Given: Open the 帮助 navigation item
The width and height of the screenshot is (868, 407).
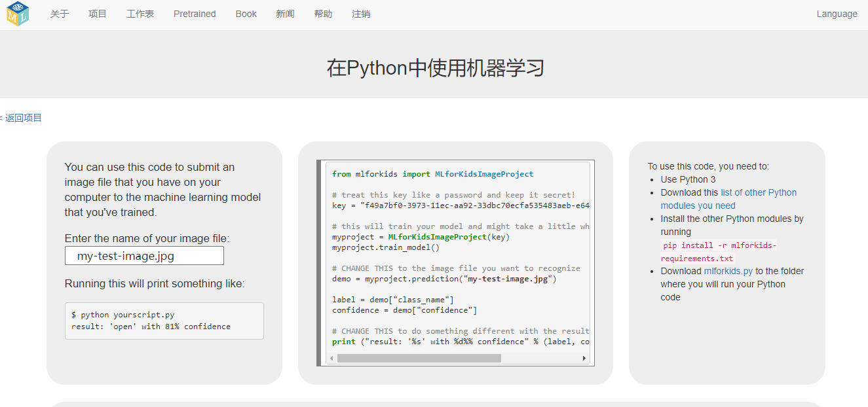Looking at the screenshot, I should click(323, 14).
